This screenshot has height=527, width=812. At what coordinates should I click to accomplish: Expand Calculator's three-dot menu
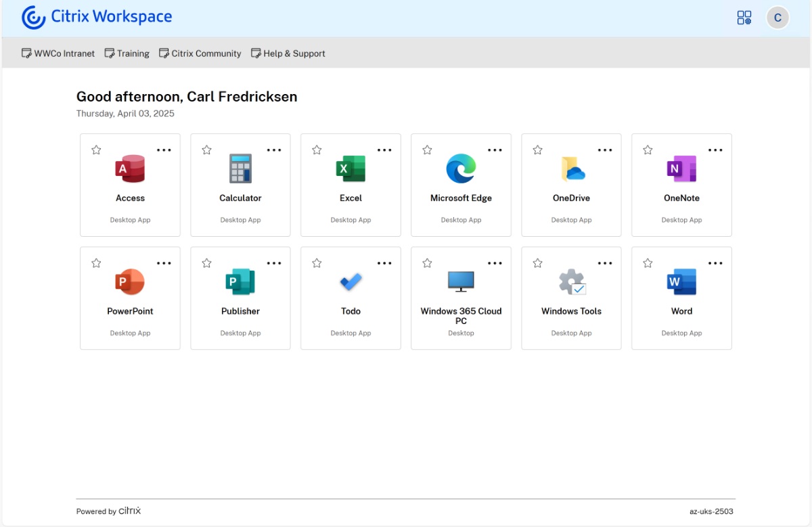click(274, 150)
